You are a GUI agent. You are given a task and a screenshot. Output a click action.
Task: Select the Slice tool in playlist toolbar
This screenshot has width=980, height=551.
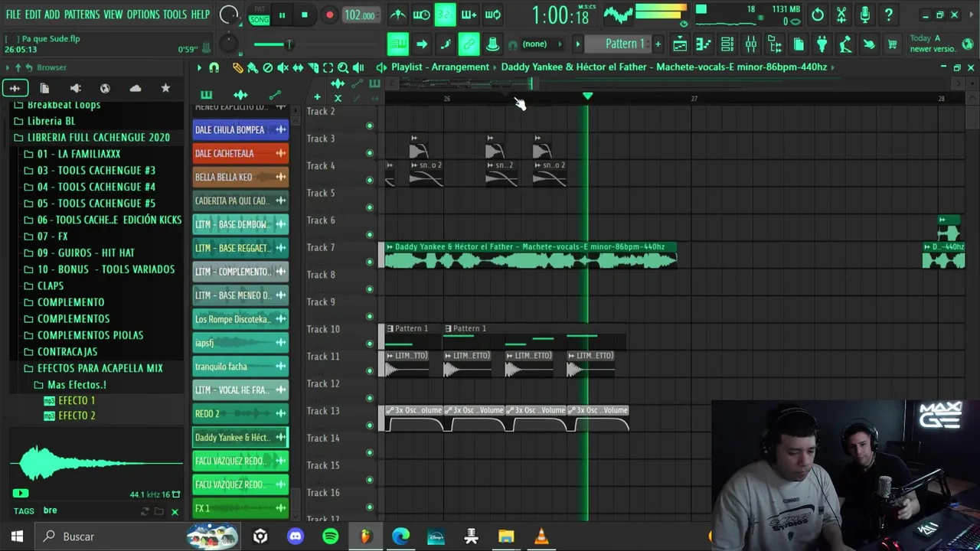coord(313,67)
